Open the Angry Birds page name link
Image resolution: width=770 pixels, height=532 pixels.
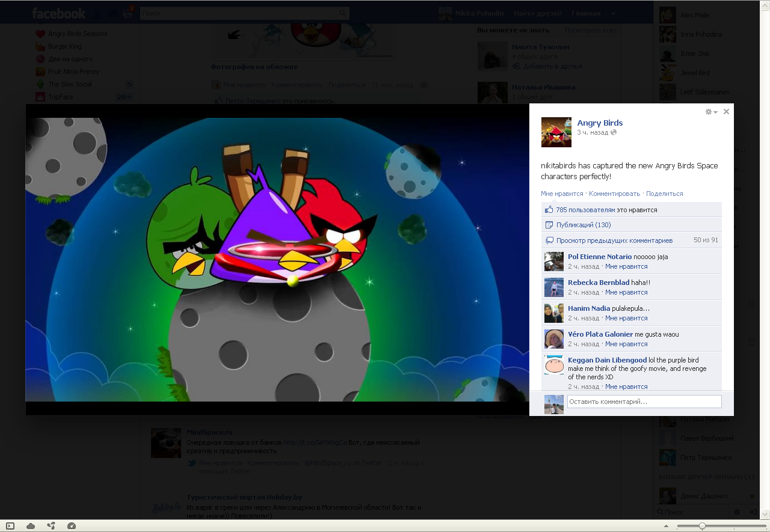pyautogui.click(x=600, y=123)
